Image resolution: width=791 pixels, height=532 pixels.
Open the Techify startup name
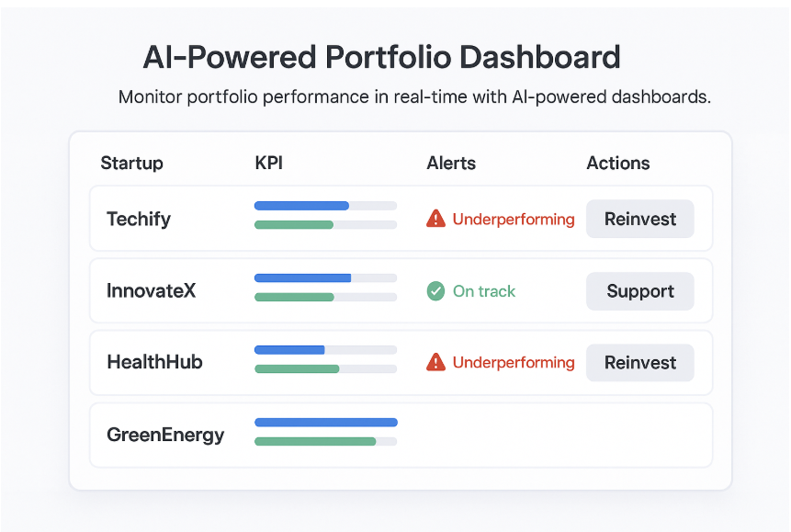139,219
